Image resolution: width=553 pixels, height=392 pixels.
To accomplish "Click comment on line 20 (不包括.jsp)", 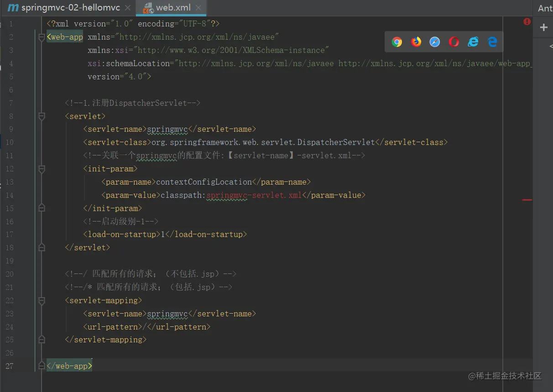I will 151,274.
